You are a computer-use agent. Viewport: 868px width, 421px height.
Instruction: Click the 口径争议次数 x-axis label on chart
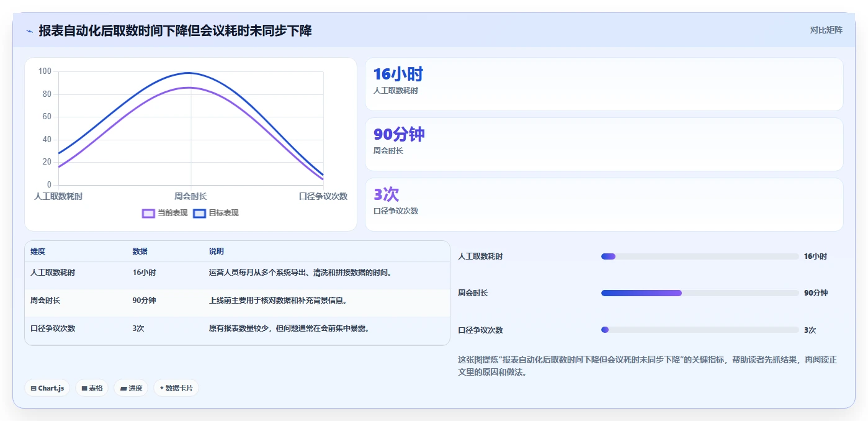coord(323,196)
